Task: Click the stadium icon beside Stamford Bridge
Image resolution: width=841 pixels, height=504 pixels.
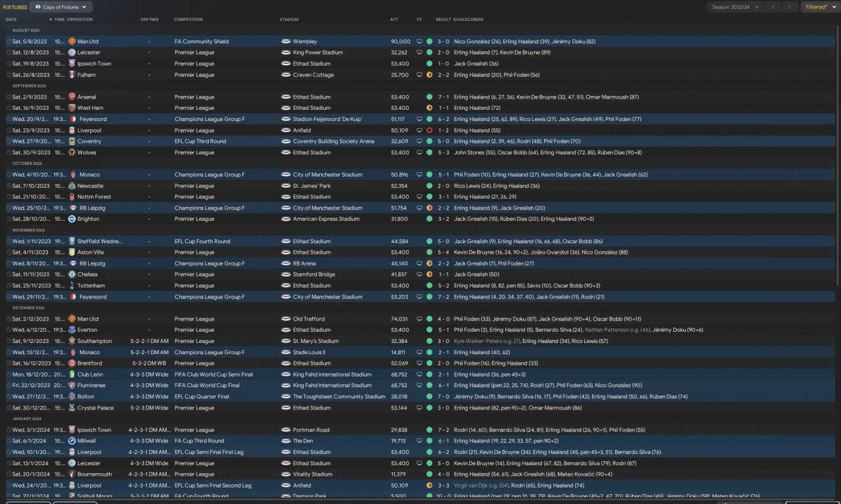Action: click(x=285, y=275)
